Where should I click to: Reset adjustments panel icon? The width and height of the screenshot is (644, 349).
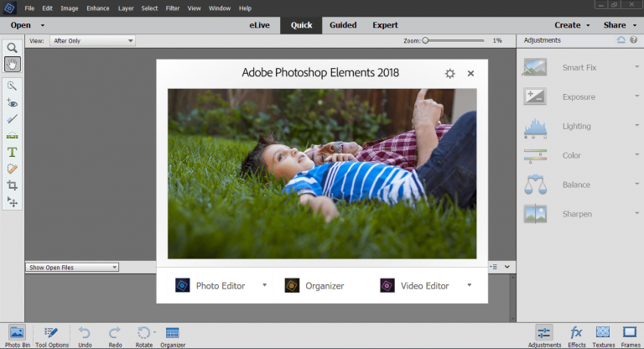(621, 40)
